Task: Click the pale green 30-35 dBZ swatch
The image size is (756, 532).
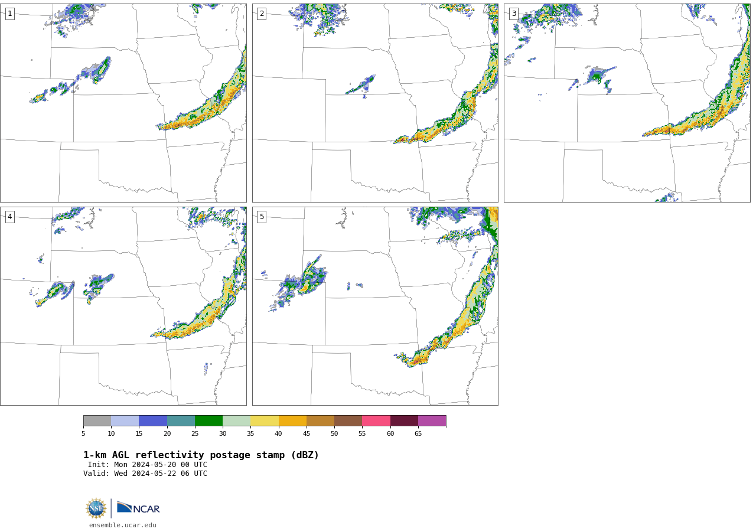Action: tap(237, 421)
